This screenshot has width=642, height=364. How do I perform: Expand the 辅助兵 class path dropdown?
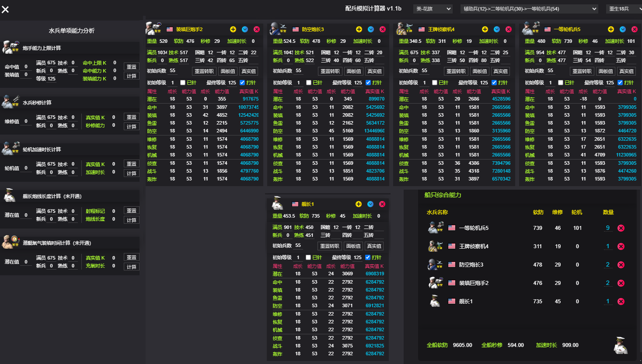[x=529, y=9]
